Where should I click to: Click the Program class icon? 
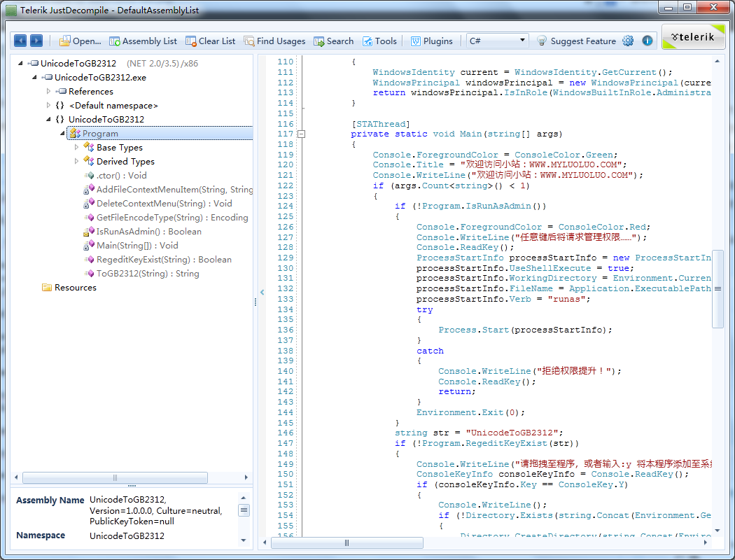pos(74,134)
